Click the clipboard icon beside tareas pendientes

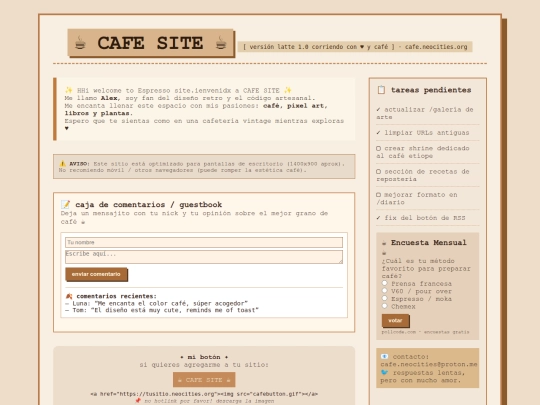click(381, 90)
